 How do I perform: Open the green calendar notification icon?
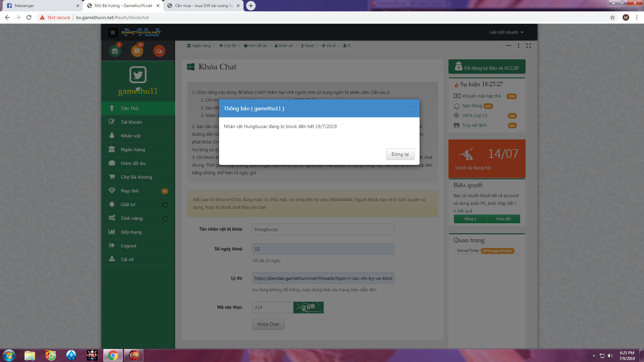pyautogui.click(x=115, y=51)
